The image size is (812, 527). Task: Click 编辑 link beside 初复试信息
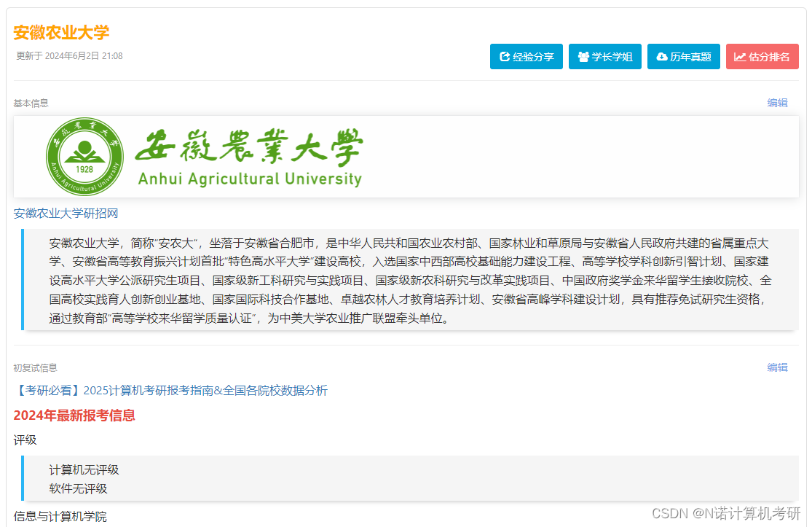(777, 367)
